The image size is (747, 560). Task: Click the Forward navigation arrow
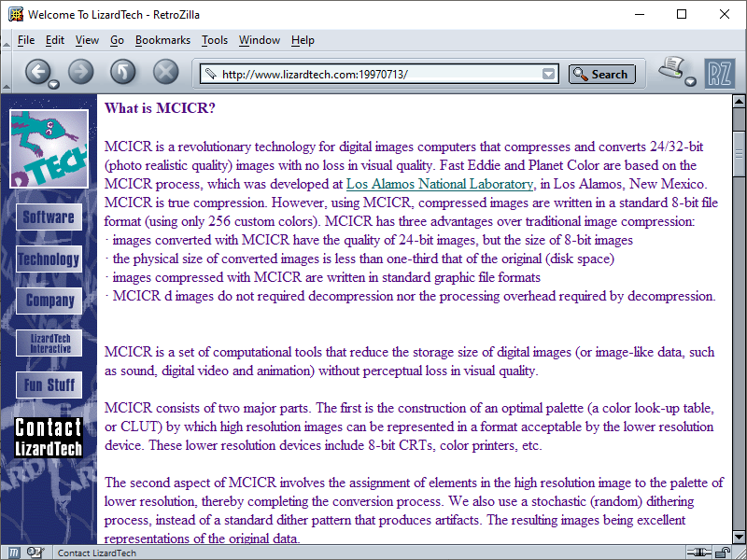(81, 73)
